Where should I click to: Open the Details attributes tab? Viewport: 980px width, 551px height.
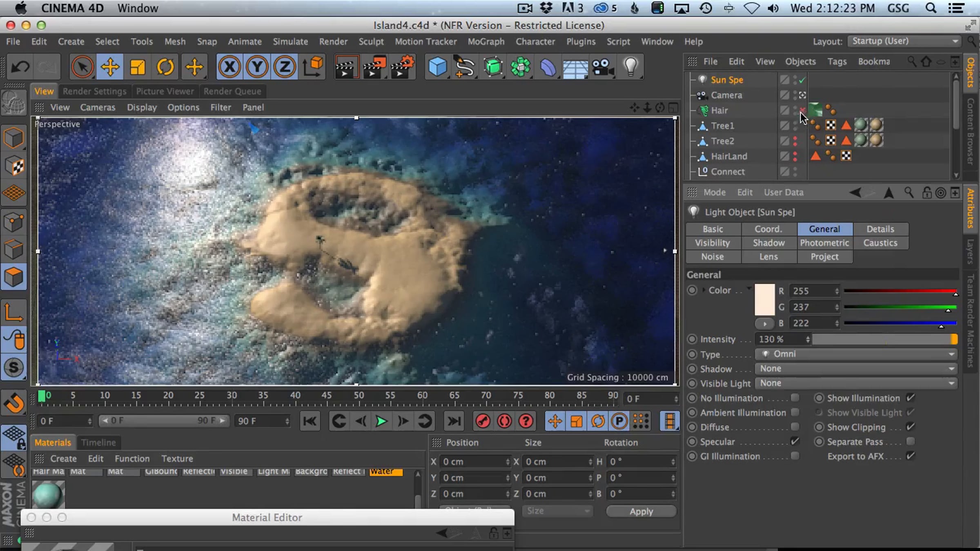click(880, 229)
